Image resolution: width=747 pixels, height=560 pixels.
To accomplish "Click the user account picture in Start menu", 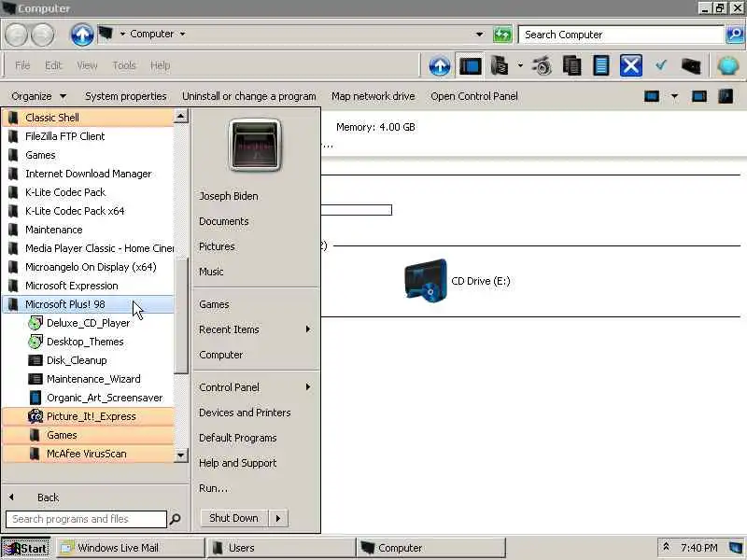I will click(x=255, y=145).
